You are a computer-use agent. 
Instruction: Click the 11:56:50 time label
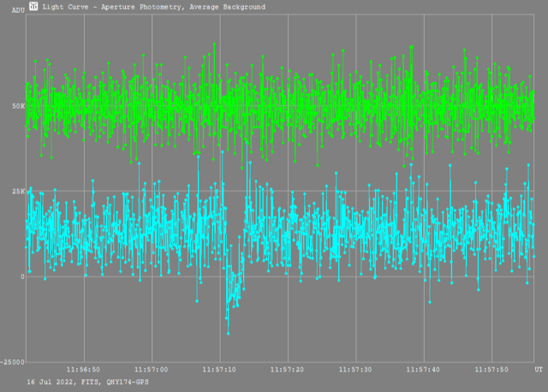[83, 370]
